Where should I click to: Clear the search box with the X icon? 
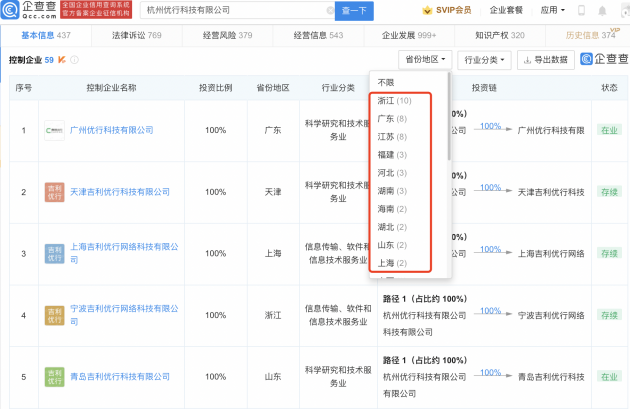point(330,10)
